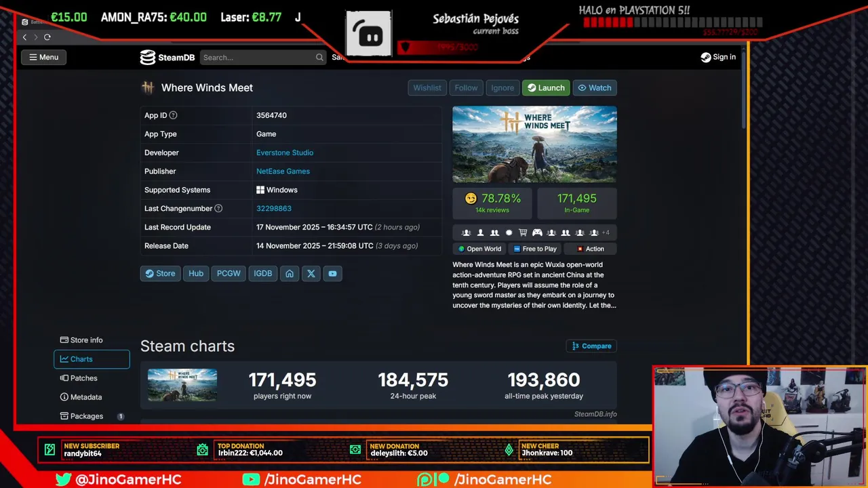Click the Twitter @JinoGamerHC overlay handle
Image resolution: width=868 pixels, height=488 pixels.
118,479
